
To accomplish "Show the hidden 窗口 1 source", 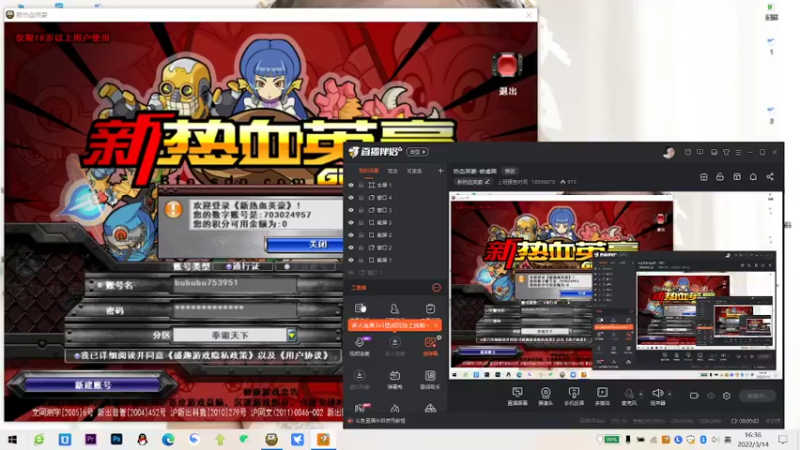I will [351, 272].
